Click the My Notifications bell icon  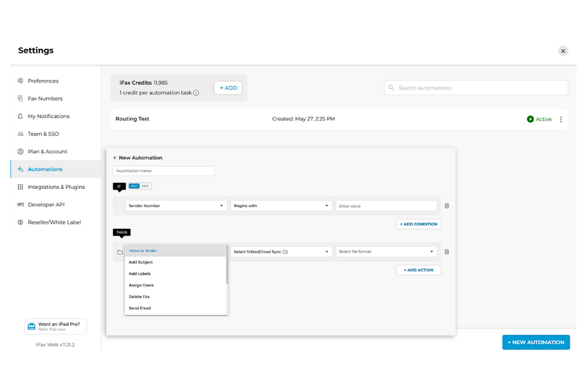coord(21,116)
